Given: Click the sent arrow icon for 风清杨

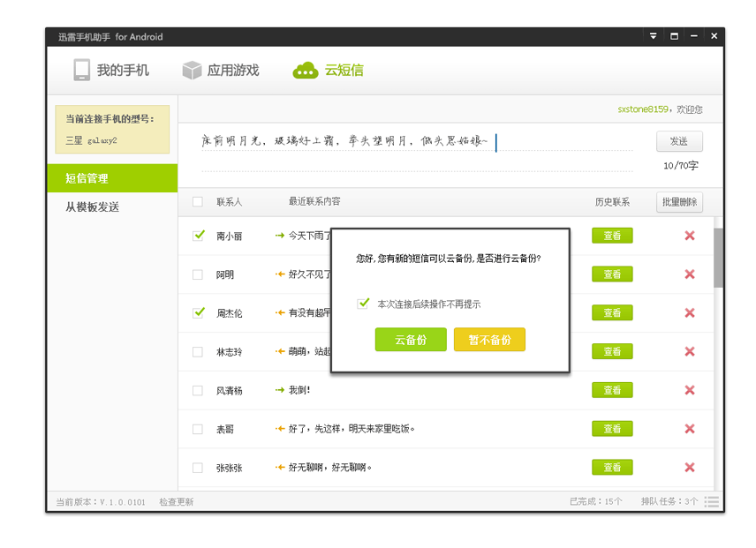Looking at the screenshot, I should click(280, 390).
